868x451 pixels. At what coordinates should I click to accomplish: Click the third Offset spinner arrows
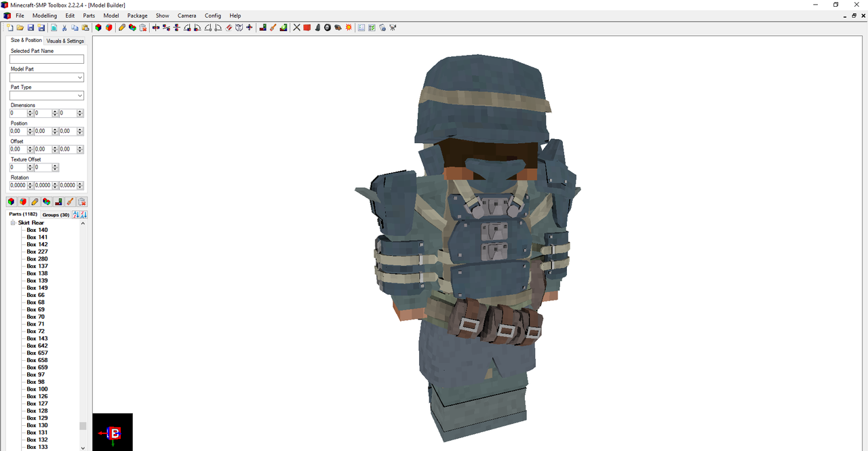81,149
